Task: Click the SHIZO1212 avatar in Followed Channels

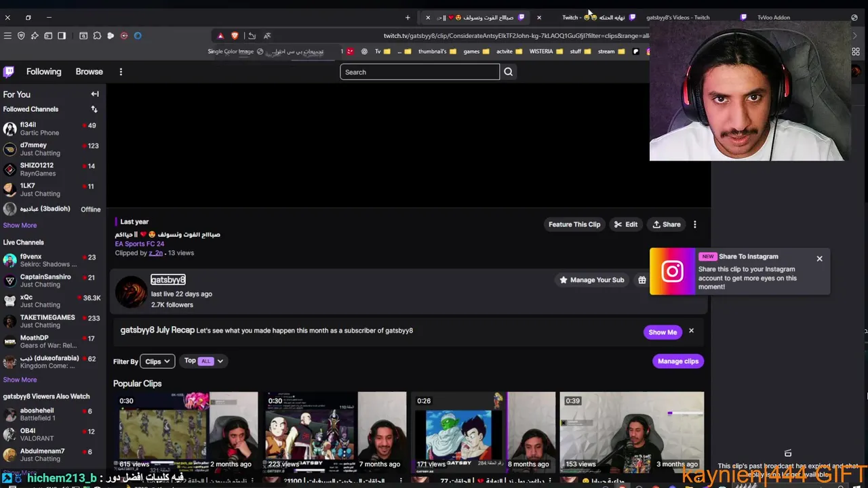Action: tap(9, 169)
